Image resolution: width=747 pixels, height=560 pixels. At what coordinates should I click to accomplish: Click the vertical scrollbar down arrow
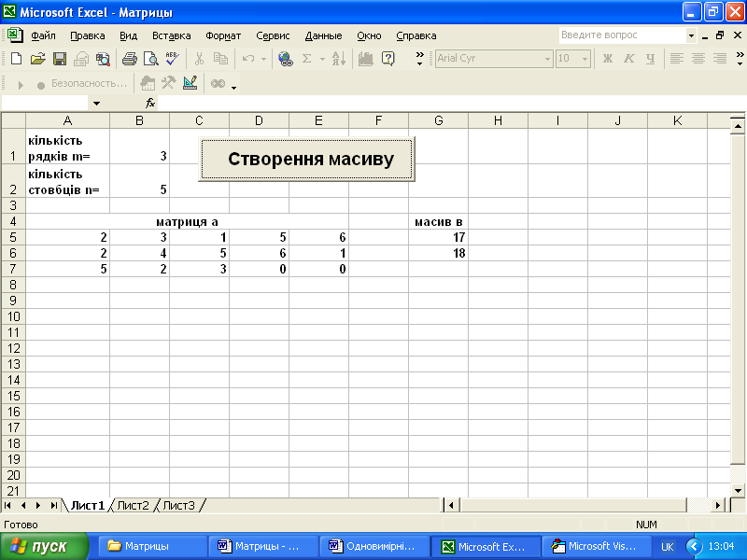[738, 490]
